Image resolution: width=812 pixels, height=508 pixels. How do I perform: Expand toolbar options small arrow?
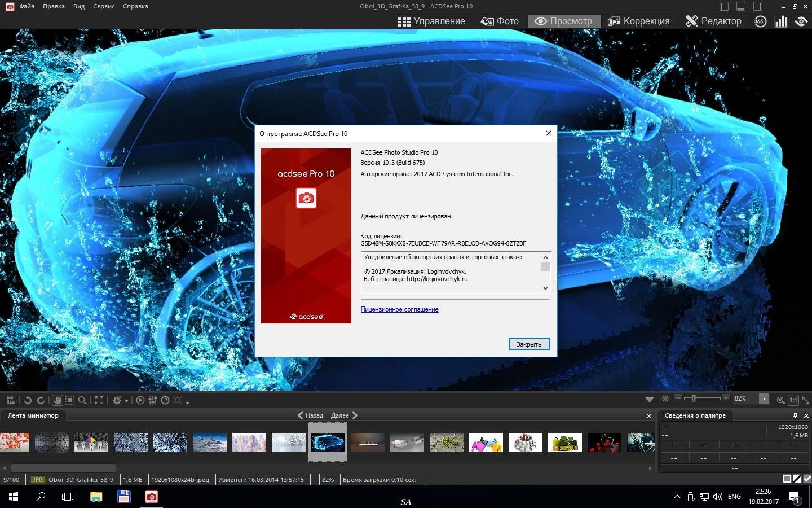coord(187,402)
